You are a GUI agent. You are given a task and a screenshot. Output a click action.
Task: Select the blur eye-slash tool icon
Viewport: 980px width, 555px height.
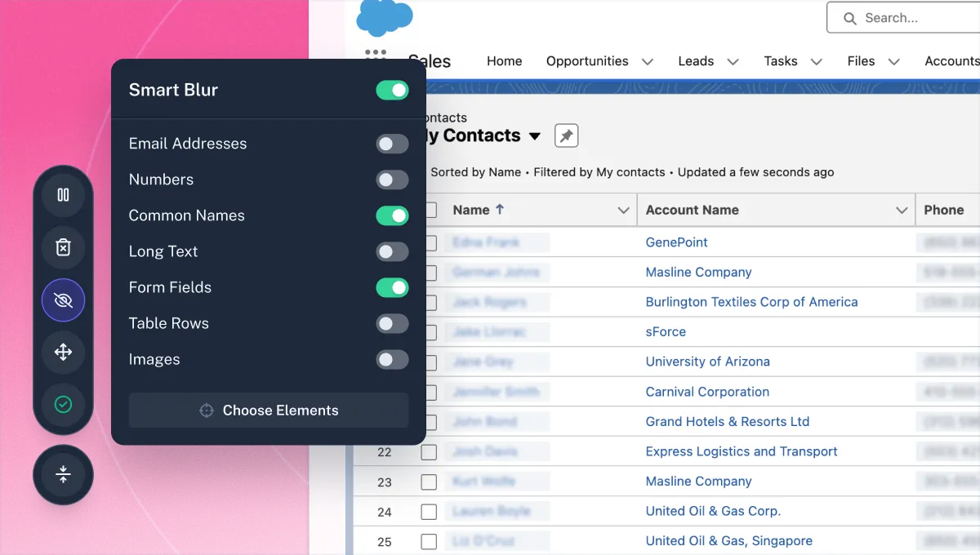point(63,300)
